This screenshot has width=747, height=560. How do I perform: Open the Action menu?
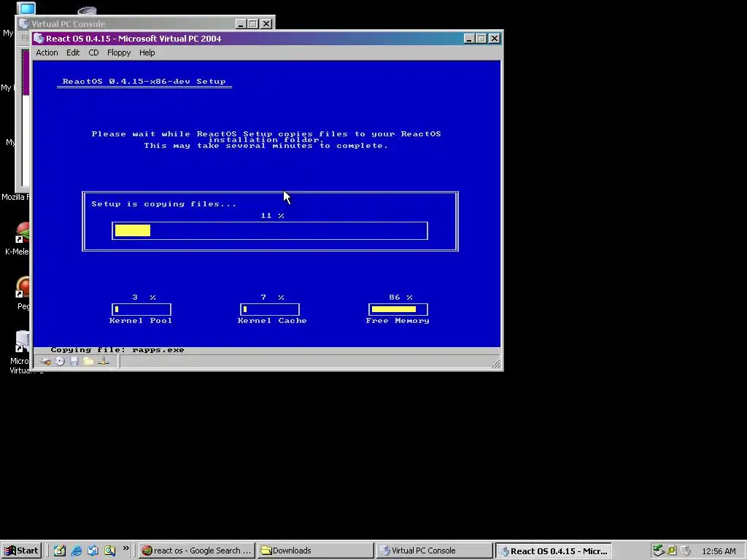(47, 52)
